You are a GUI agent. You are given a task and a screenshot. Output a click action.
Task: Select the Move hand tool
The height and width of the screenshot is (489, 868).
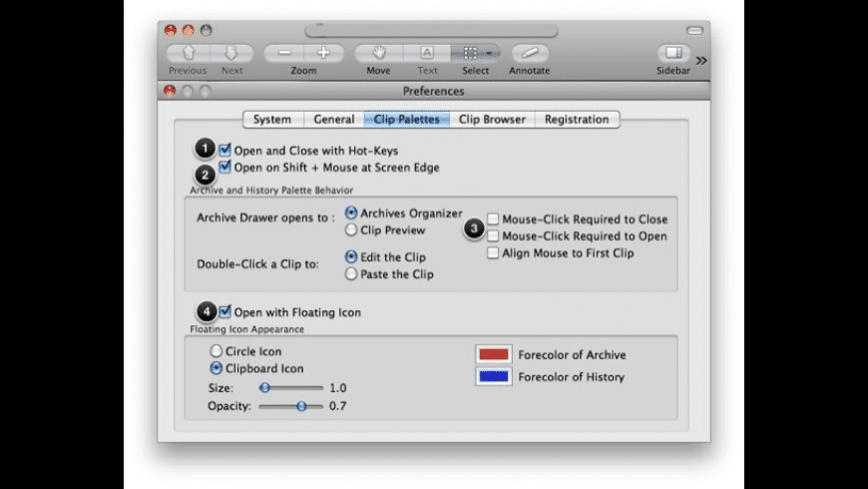378,53
